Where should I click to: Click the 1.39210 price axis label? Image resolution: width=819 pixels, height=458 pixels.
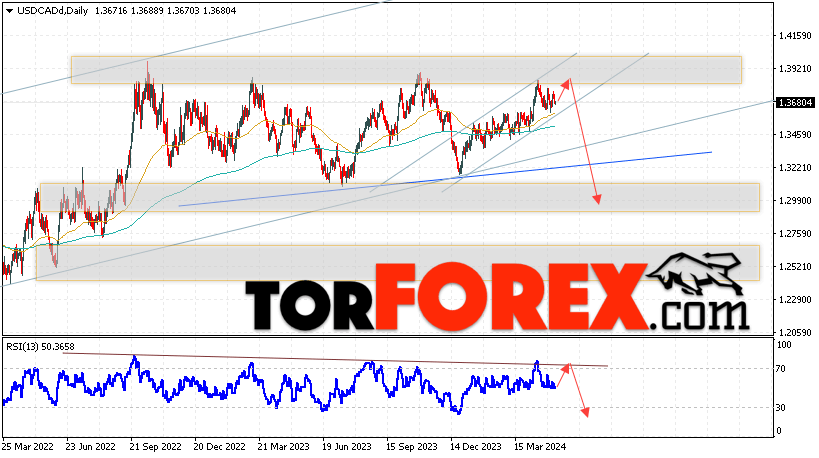(795, 69)
